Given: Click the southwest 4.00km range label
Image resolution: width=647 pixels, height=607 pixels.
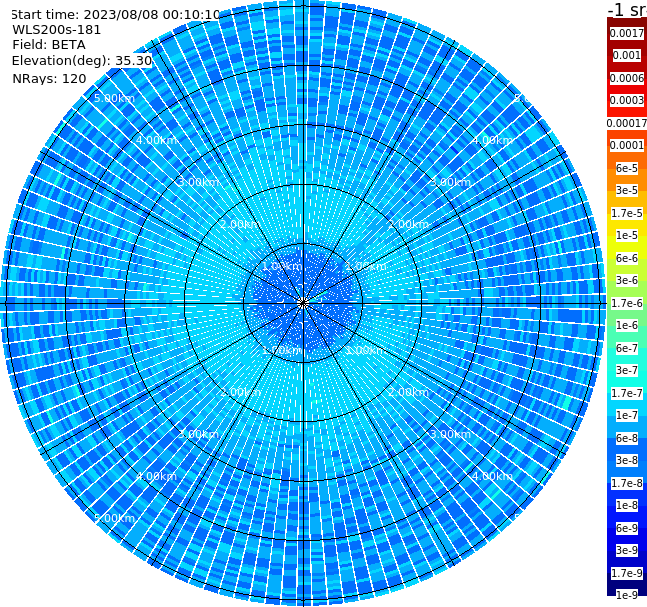Looking at the screenshot, I should (x=156, y=476).
